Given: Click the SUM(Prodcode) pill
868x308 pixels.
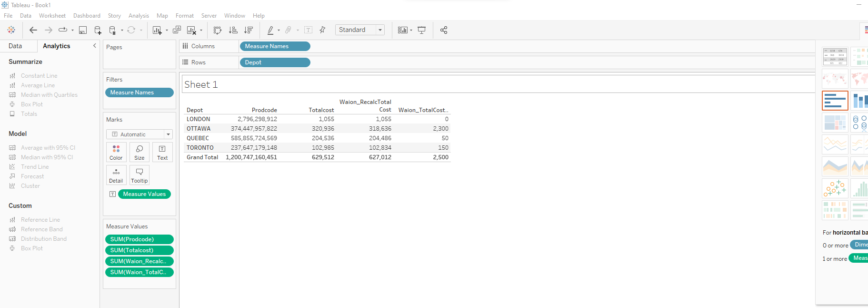Looking at the screenshot, I should [x=140, y=239].
